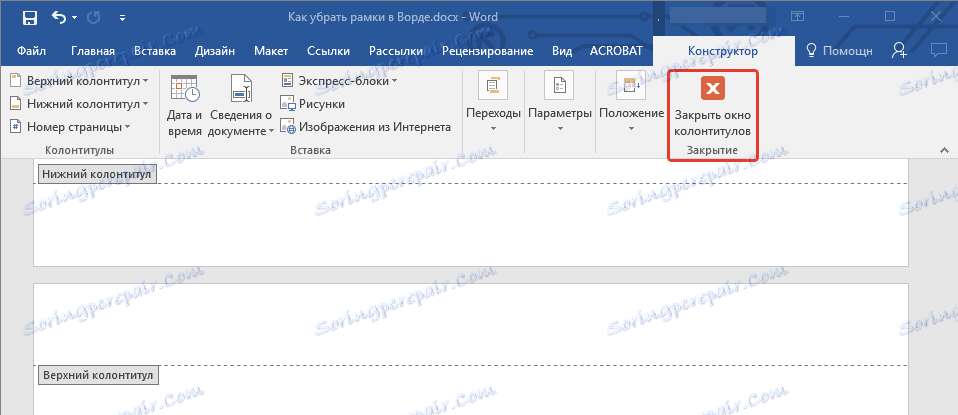Click the Нижний колонтитул tag label
The width and height of the screenshot is (958, 415).
97,174
